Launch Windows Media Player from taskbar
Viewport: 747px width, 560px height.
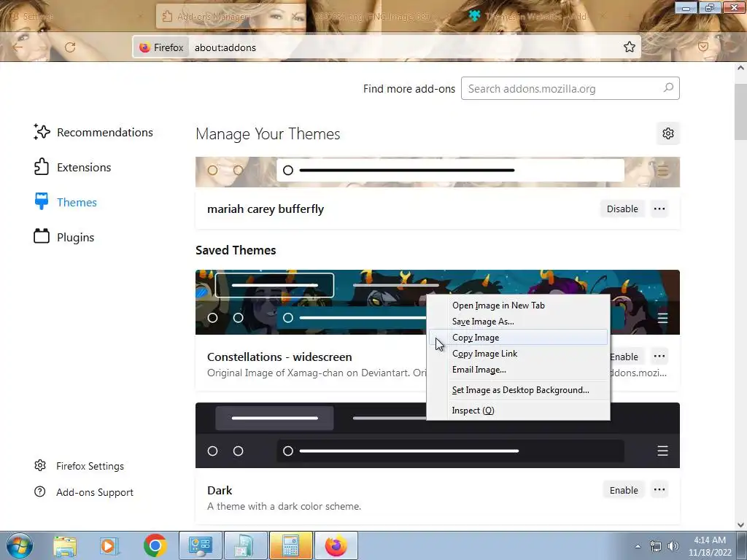click(108, 546)
